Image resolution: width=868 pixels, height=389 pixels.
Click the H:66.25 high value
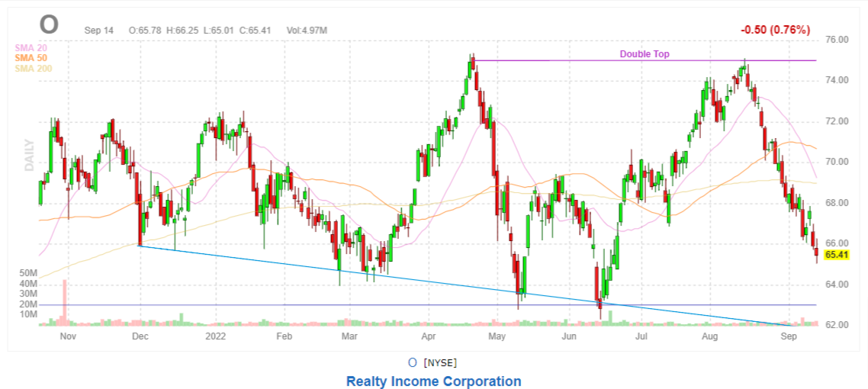(x=182, y=31)
